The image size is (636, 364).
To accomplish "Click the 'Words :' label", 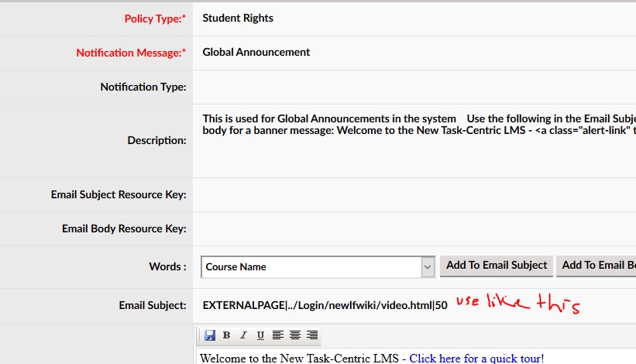I will click(x=167, y=266).
